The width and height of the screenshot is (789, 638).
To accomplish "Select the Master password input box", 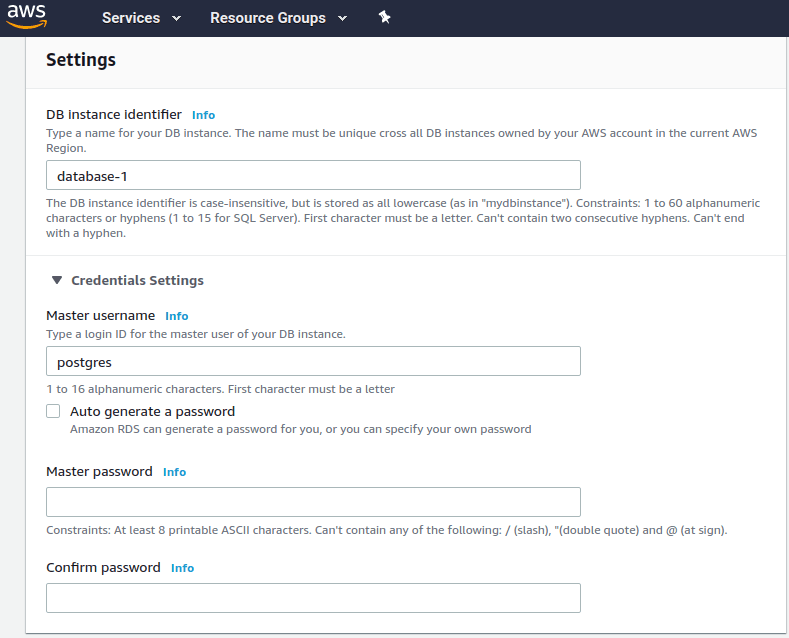I will pyautogui.click(x=313, y=502).
